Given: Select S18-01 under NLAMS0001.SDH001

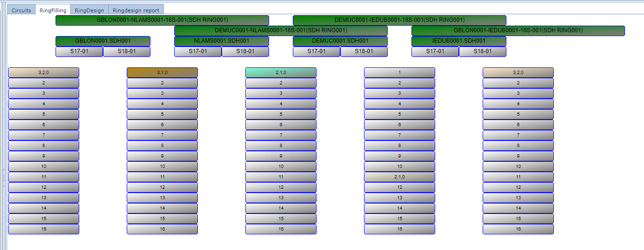Looking at the screenshot, I should click(x=245, y=52).
